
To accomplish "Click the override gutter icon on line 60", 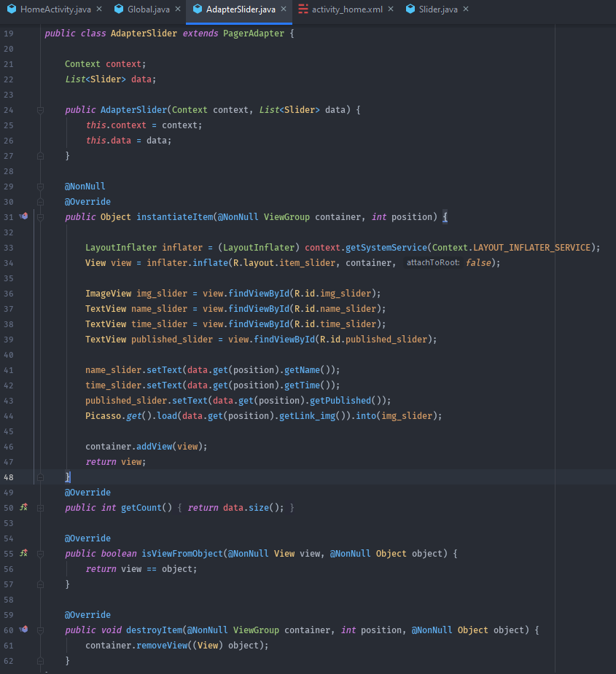I will click(x=23, y=630).
